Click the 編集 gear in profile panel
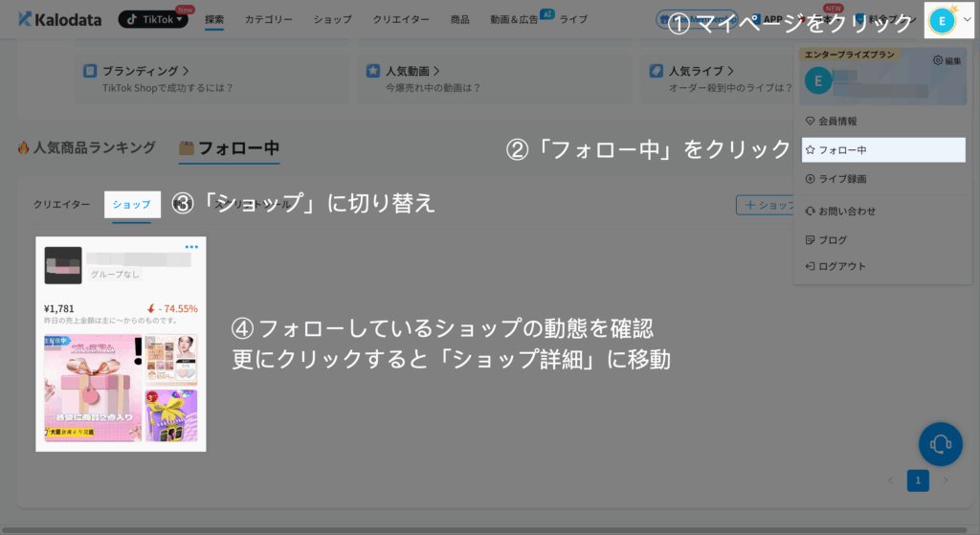This screenshot has width=980, height=535. point(947,60)
